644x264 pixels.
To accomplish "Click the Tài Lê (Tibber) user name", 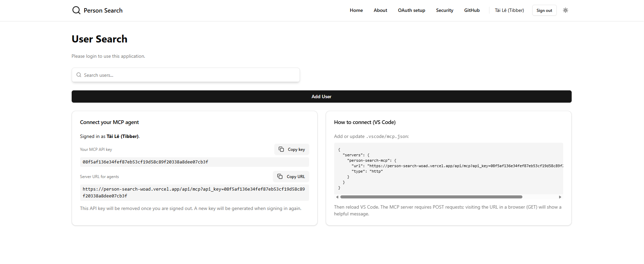I will [x=509, y=10].
